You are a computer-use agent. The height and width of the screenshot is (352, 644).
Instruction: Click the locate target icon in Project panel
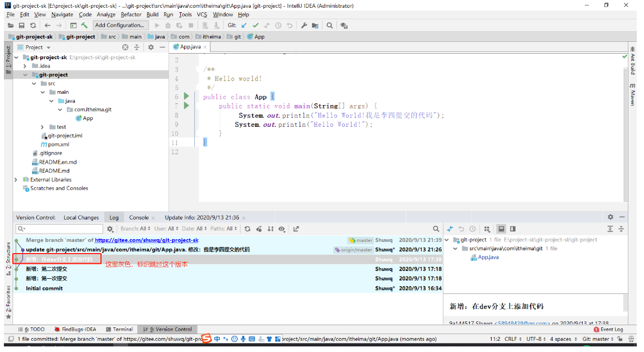click(125, 47)
